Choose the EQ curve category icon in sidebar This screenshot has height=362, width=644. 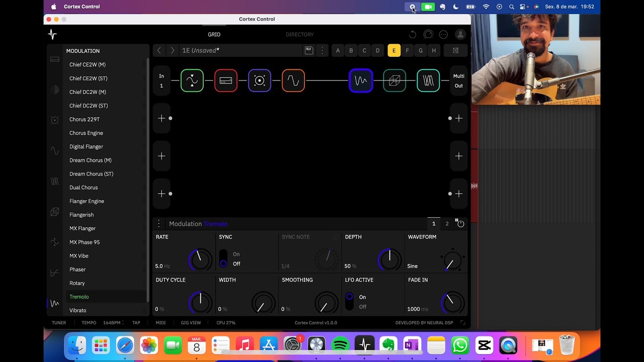[x=55, y=273]
